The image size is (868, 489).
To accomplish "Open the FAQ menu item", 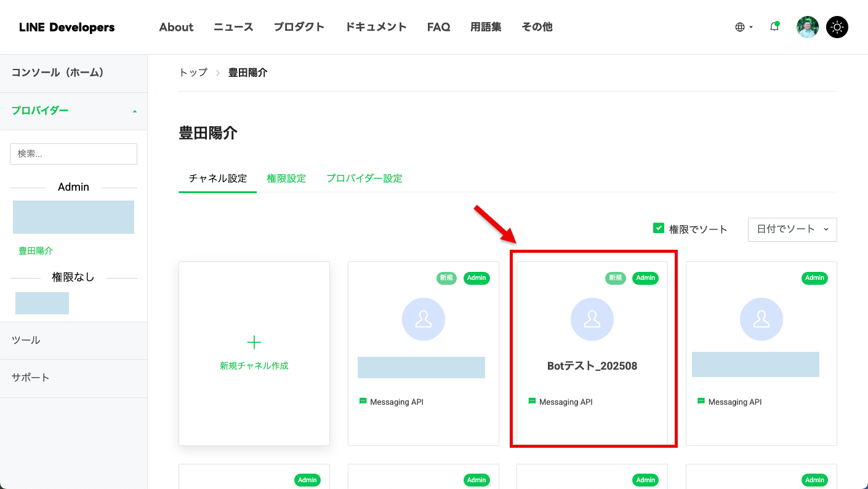I will (438, 27).
